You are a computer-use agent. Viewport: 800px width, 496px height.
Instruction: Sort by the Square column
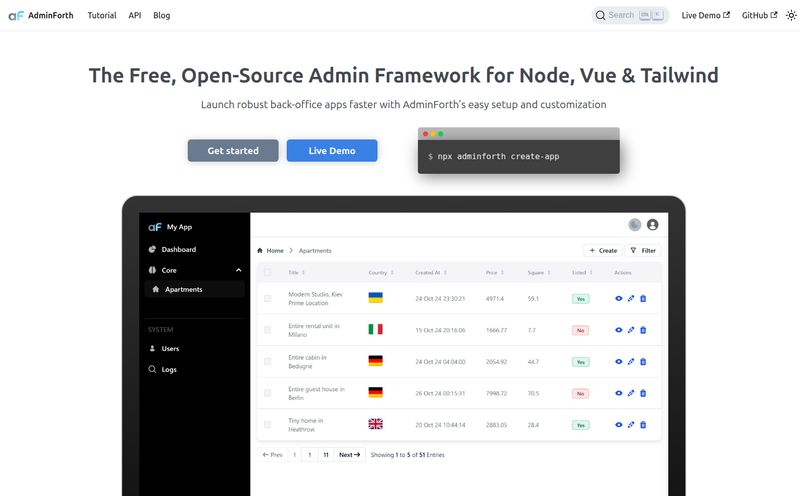point(539,272)
